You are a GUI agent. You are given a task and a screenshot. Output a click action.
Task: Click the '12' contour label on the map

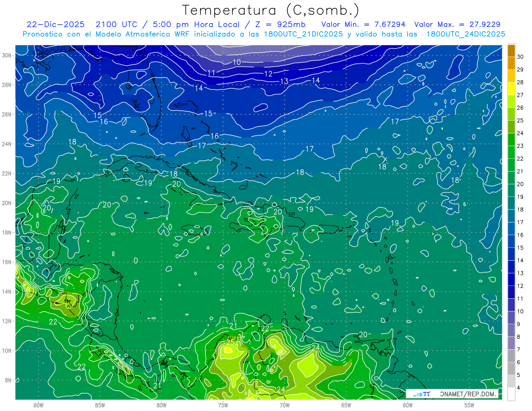point(269,74)
